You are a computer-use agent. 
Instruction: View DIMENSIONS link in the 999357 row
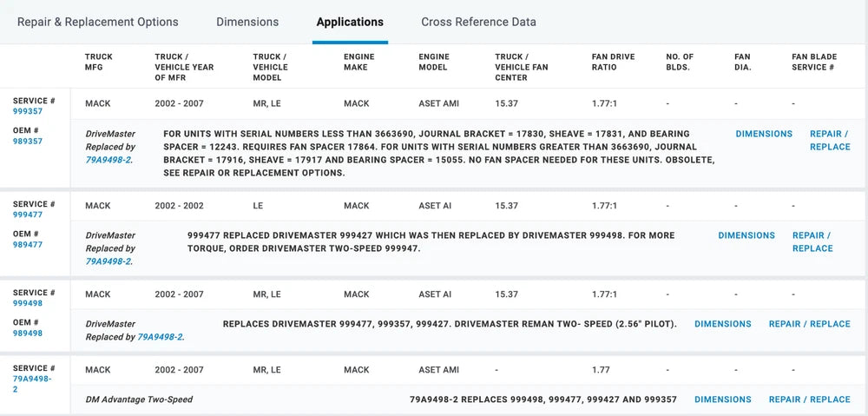click(764, 134)
